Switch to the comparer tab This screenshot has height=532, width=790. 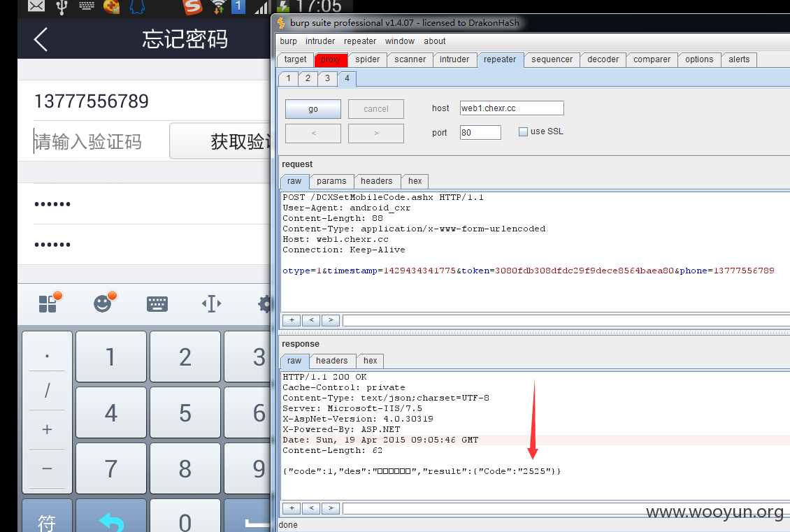[x=652, y=59]
